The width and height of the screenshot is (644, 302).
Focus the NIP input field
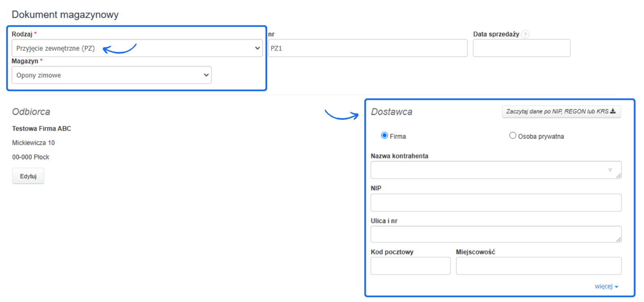coord(496,202)
